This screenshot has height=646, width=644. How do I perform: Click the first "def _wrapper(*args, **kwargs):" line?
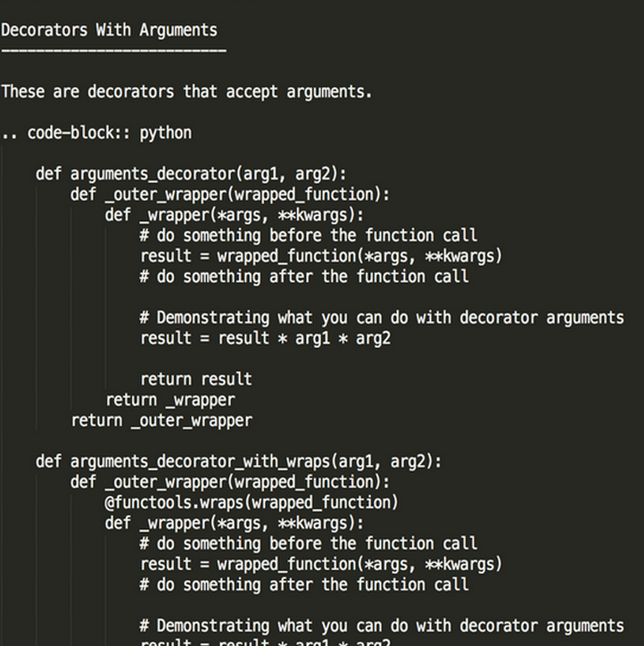pos(235,215)
